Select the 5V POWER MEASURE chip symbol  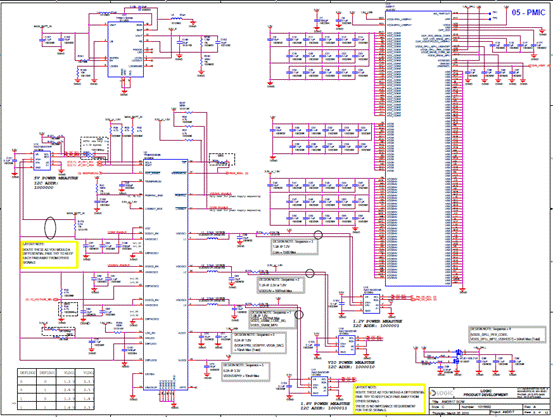click(x=42, y=161)
